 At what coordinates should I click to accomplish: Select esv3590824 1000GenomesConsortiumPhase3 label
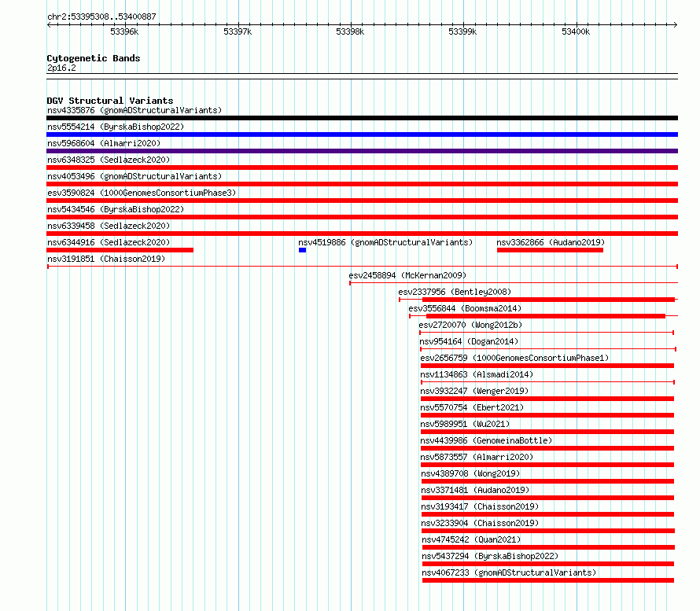pos(142,193)
